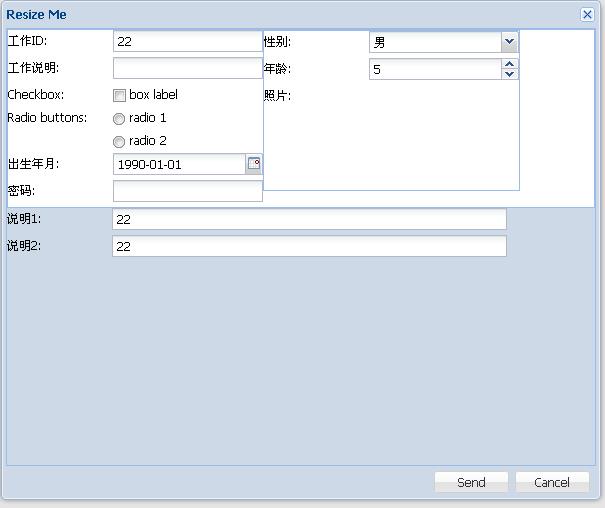Decrease 年龄 with the down spinner
The height and width of the screenshot is (508, 605).
[x=509, y=74]
